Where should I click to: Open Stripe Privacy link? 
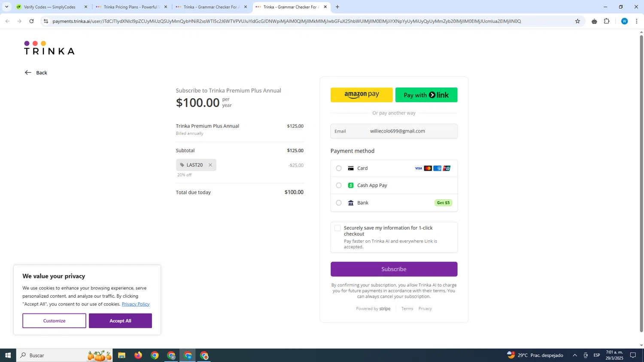425,309
